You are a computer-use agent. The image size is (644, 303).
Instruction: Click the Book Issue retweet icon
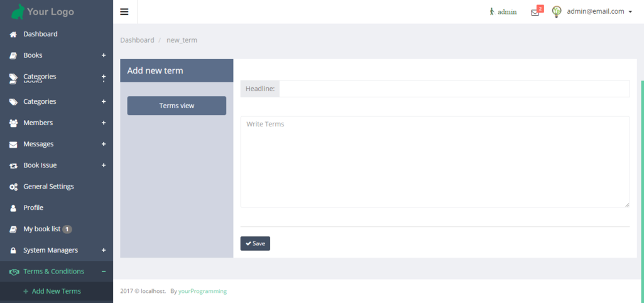click(13, 166)
